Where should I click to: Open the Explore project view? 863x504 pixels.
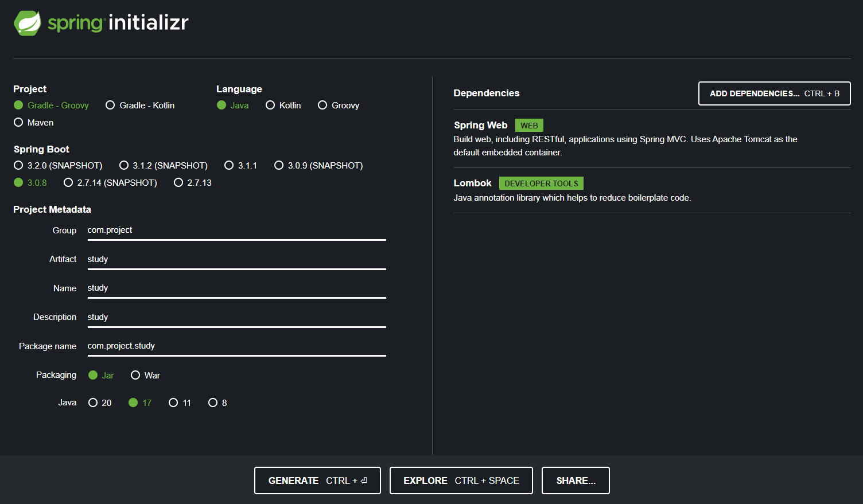(x=461, y=480)
